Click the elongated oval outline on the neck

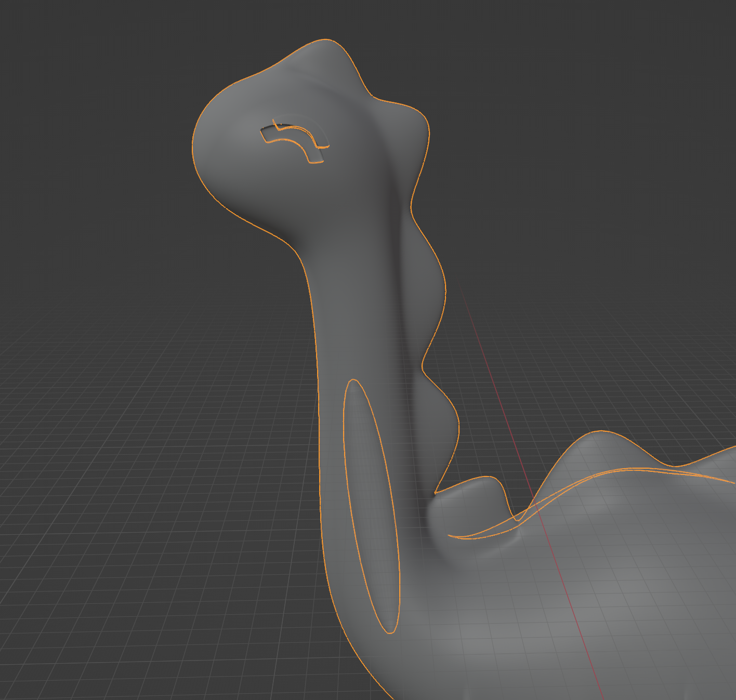[x=371, y=507]
